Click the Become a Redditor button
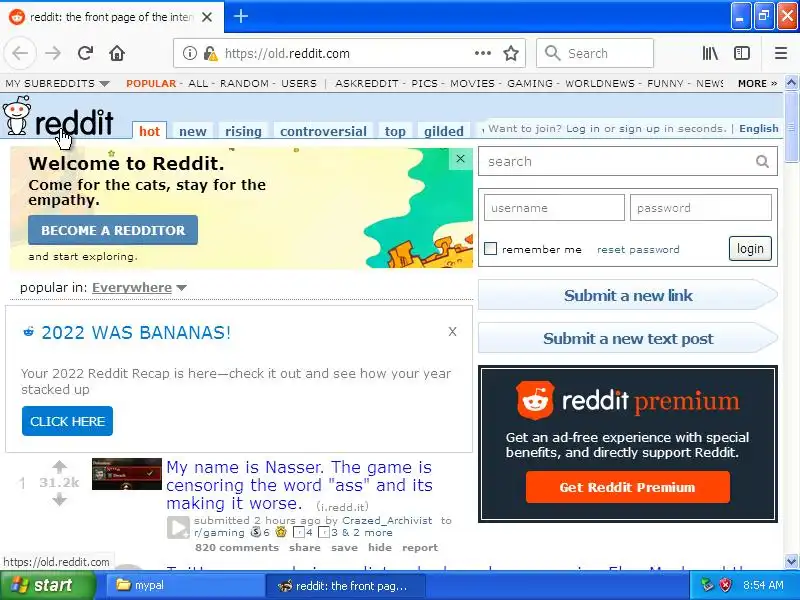The width and height of the screenshot is (800, 600). click(x=113, y=230)
